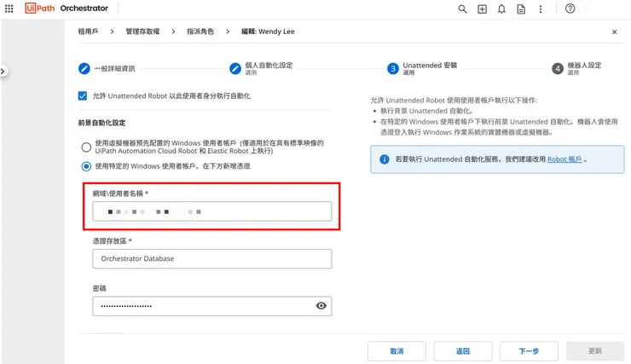Toggle password visibility eye icon

click(321, 306)
